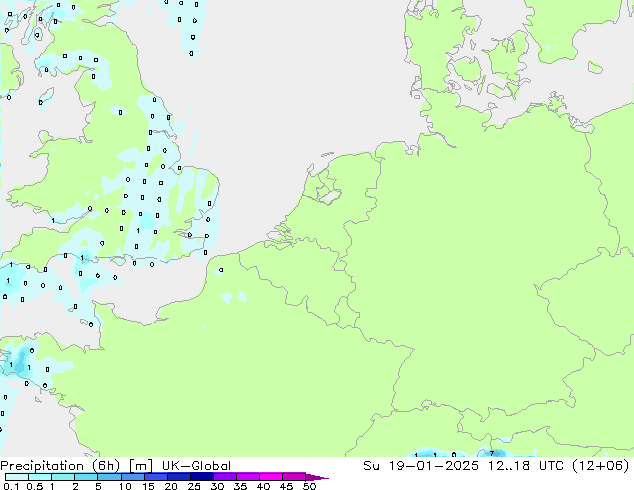Viewport: 634px width, 490px height.
Task: Click the legend swatch between 0.1 and 0.5
Action: (17, 477)
